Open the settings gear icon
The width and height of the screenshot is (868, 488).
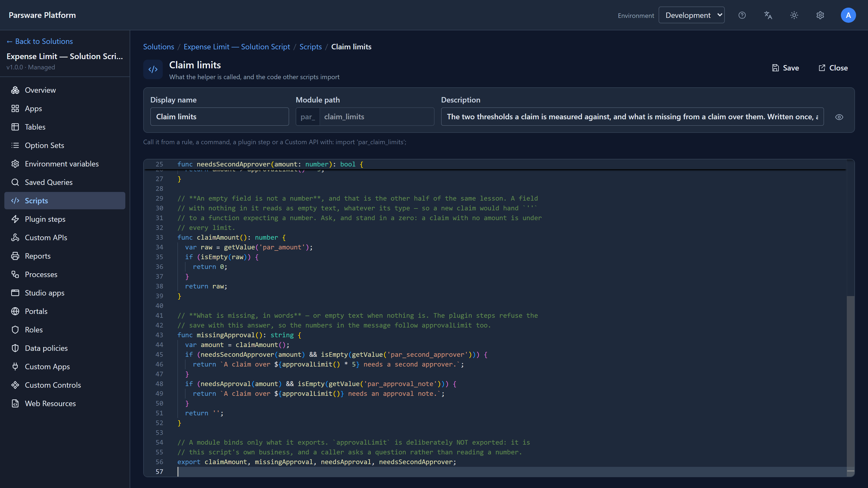(x=820, y=15)
